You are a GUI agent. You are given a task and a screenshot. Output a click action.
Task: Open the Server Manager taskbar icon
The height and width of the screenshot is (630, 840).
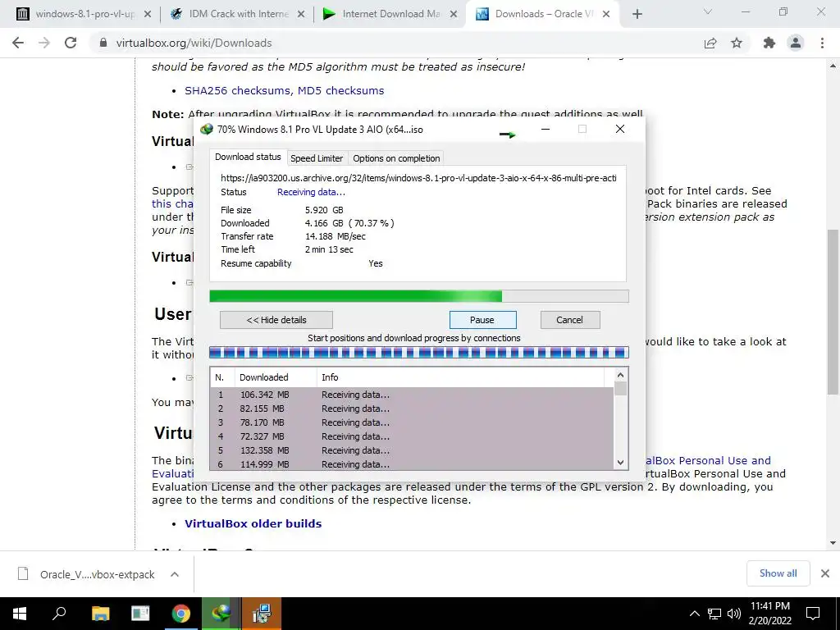140,614
